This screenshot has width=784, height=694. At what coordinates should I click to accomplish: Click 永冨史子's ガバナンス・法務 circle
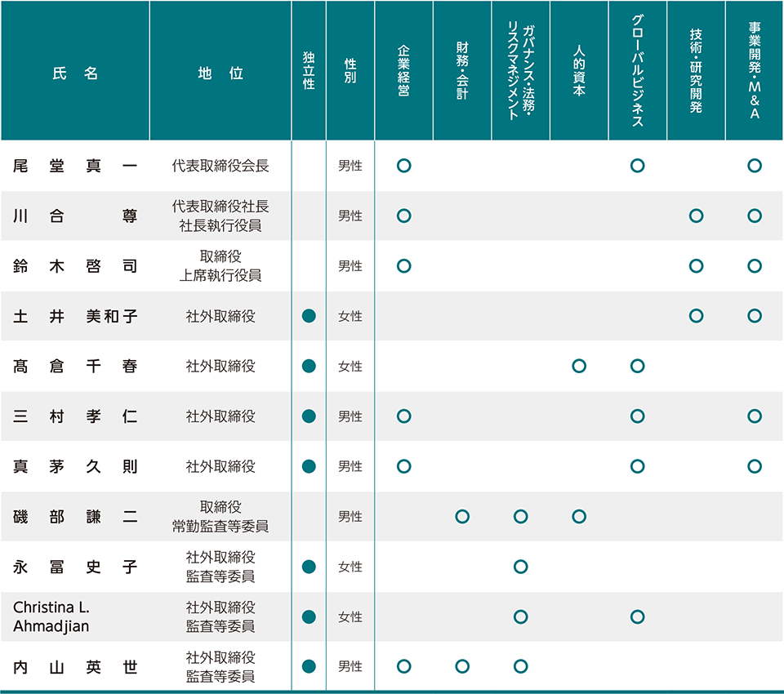tap(520, 567)
